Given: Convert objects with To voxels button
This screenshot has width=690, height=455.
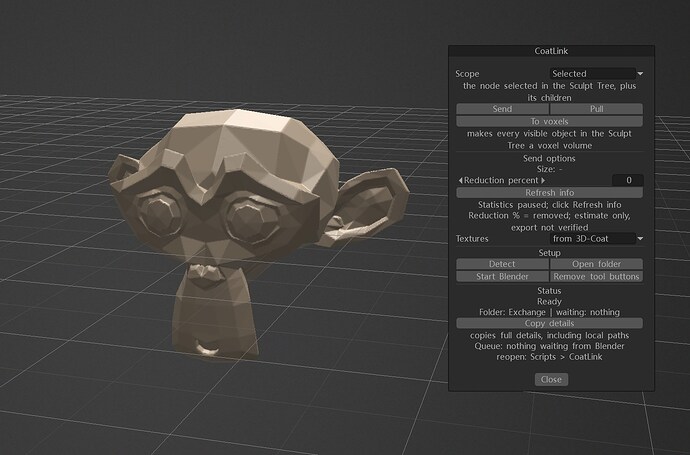Looking at the screenshot, I should tap(549, 121).
